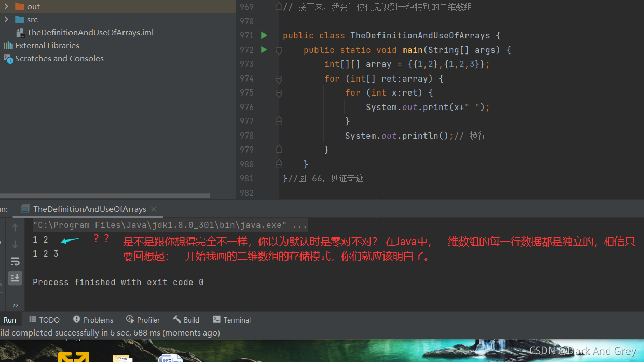The image size is (644, 362).
Task: Click build completed status bar message
Action: [x=109, y=333]
